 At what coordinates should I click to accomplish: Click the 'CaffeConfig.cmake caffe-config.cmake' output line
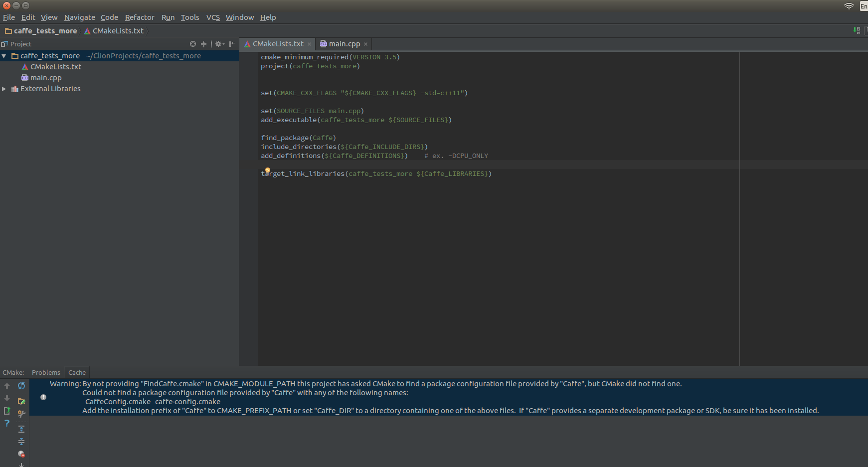pos(153,402)
